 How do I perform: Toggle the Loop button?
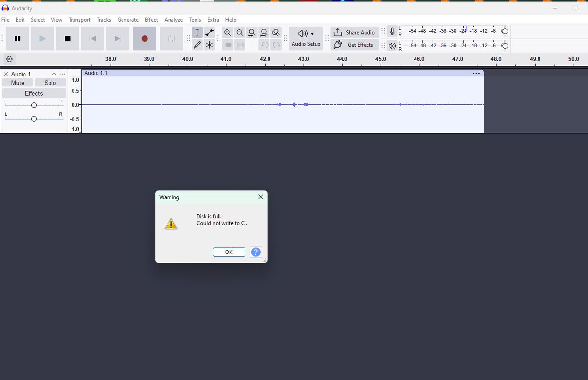(x=171, y=38)
